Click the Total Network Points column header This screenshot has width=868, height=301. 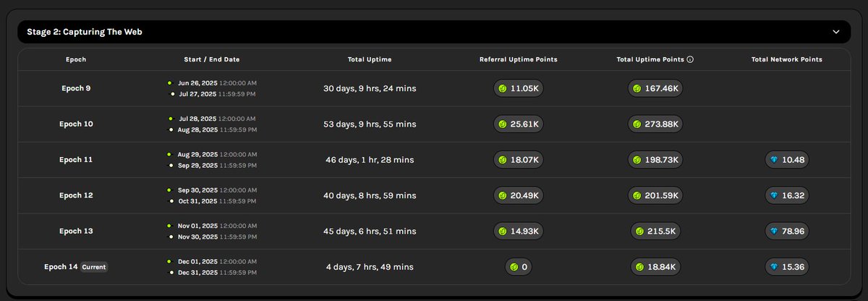pos(786,59)
